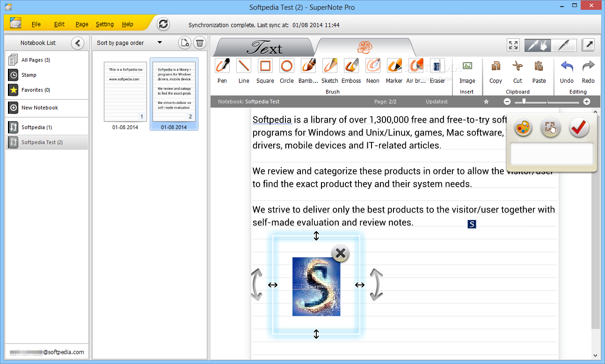Image resolution: width=605 pixels, height=364 pixels.
Task: Click the synchronization refresh icon
Action: [163, 24]
